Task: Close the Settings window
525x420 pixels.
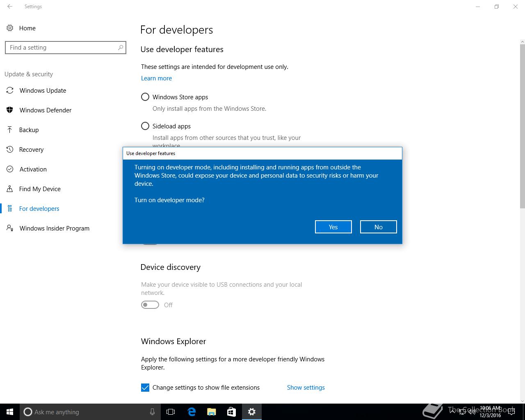Action: (x=516, y=7)
